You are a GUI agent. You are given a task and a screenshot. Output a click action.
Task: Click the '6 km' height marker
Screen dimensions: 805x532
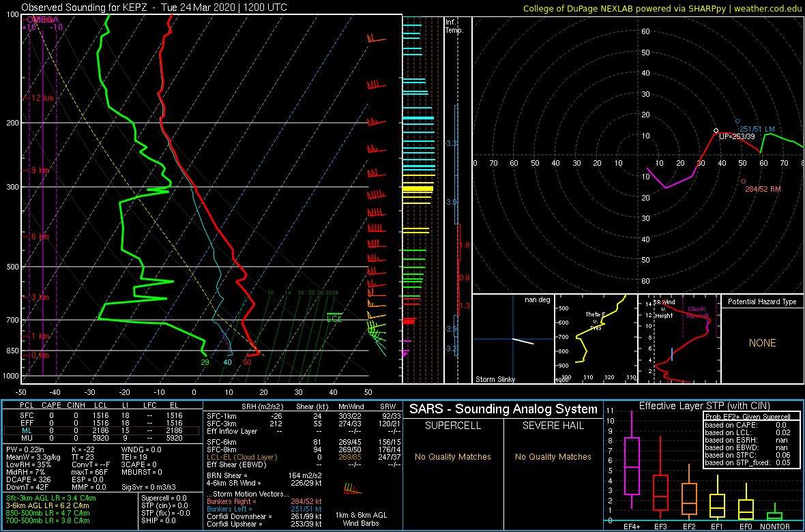(40, 237)
